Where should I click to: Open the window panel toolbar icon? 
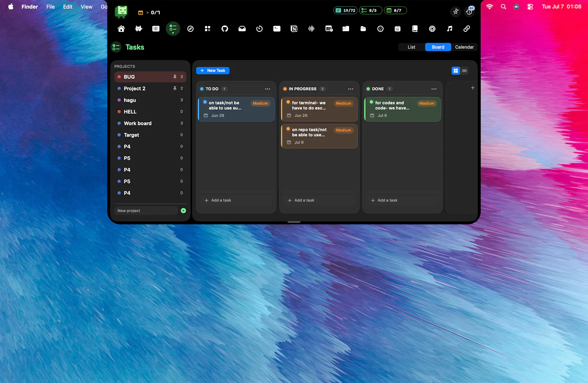346,29
